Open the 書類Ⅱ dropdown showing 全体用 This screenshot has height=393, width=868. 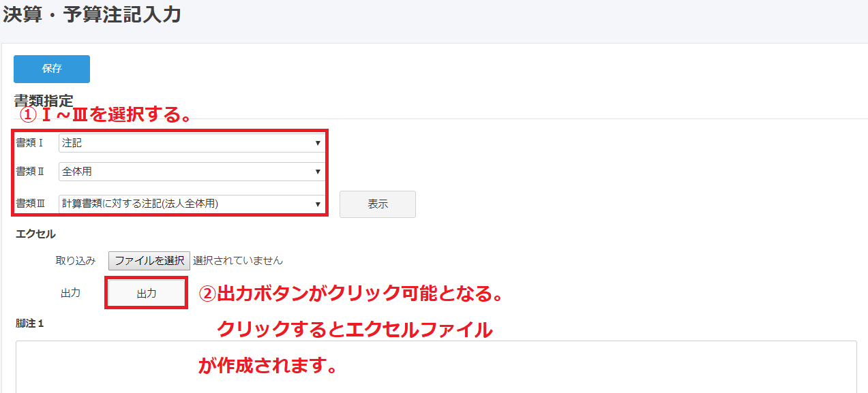(191, 172)
